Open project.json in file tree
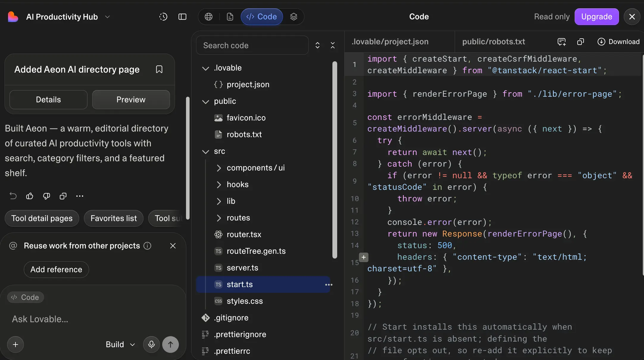644x360 pixels. [264, 84]
